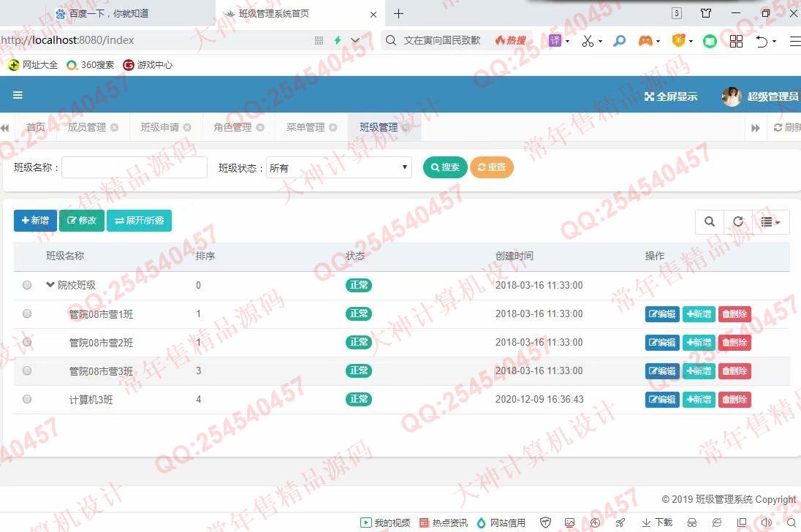Open the scissors icon dropdown arrow

(600, 42)
